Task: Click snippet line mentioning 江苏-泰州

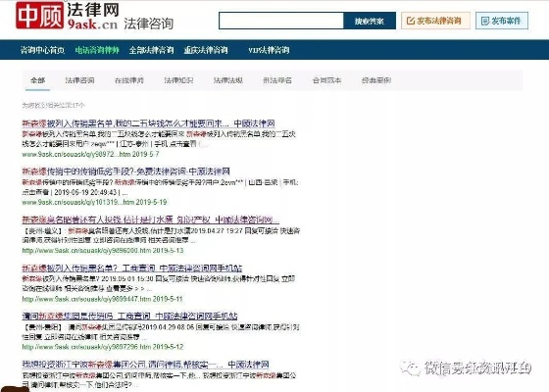Action: (115, 144)
